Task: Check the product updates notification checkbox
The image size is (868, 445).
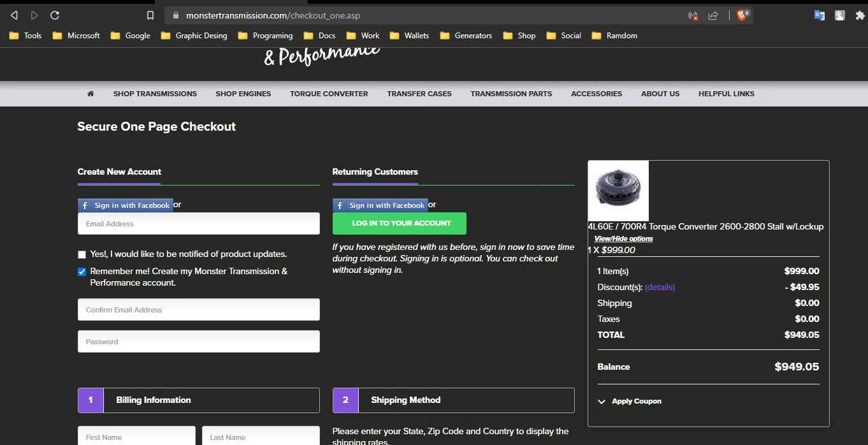Action: (82, 254)
